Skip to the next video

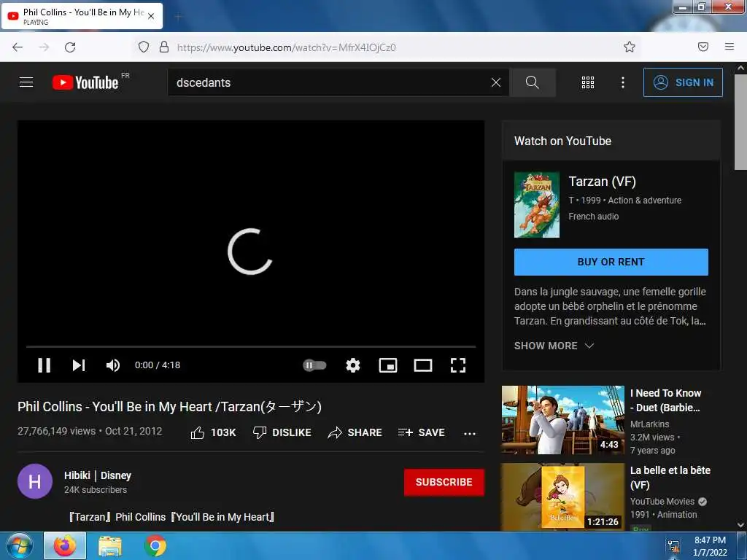79,365
